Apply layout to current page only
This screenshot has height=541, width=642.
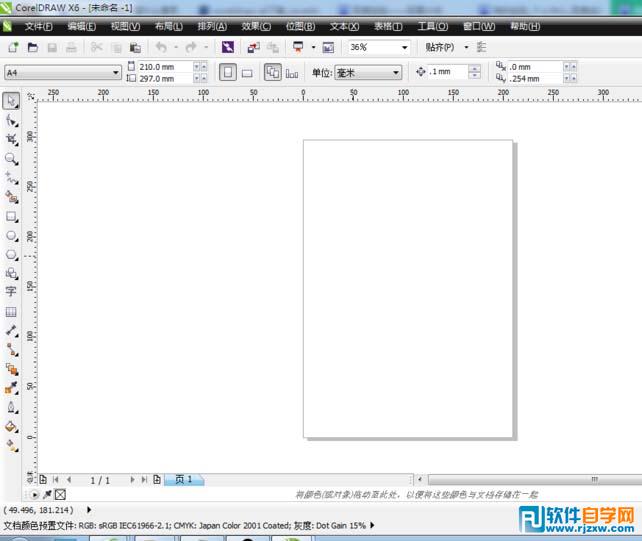pos(292,73)
